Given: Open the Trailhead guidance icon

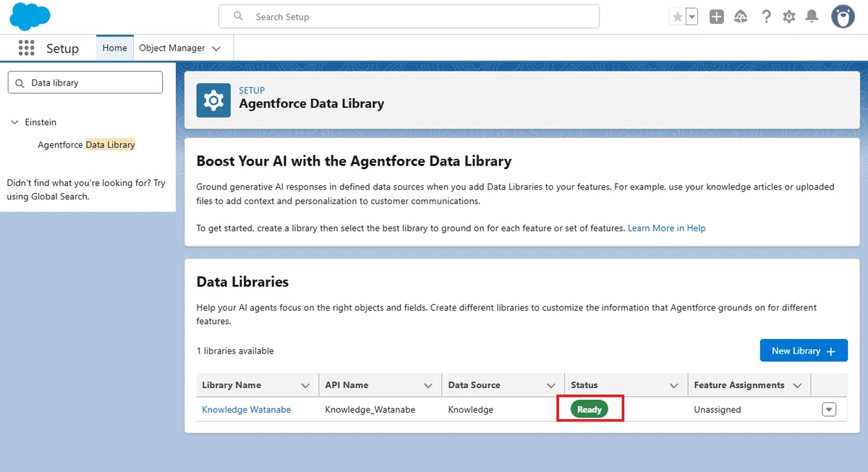Looking at the screenshot, I should tap(741, 17).
